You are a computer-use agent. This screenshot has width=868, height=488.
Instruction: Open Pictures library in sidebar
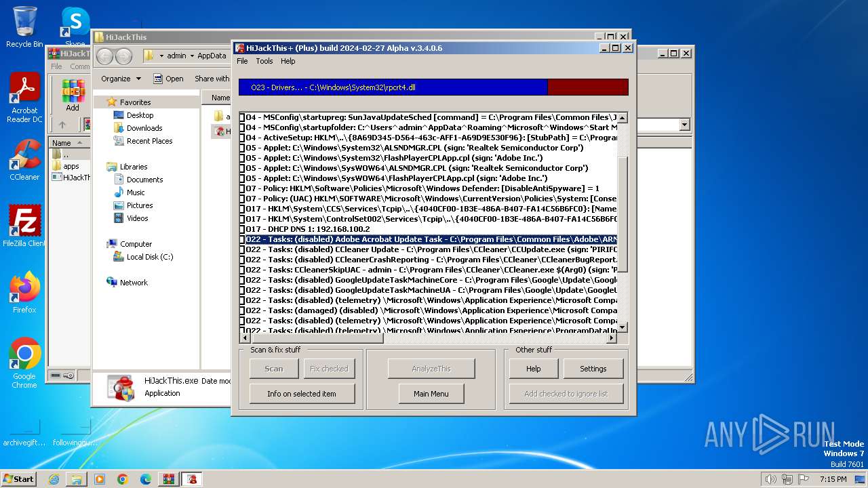[139, 205]
